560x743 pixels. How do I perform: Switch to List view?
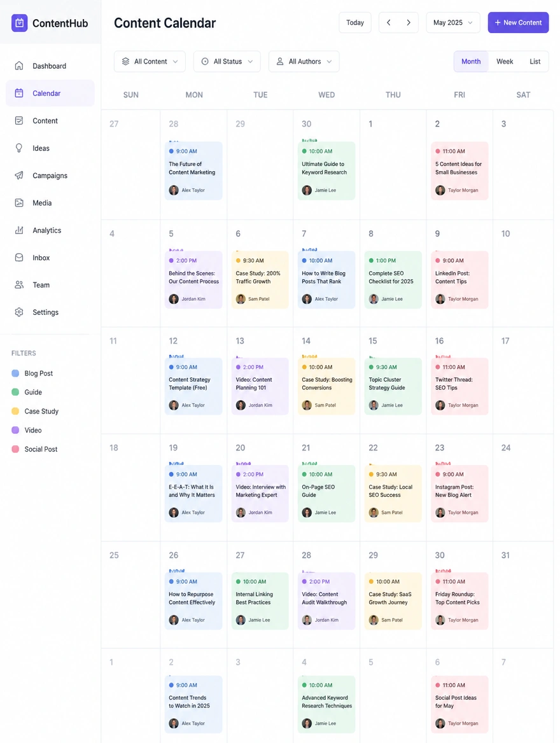535,62
